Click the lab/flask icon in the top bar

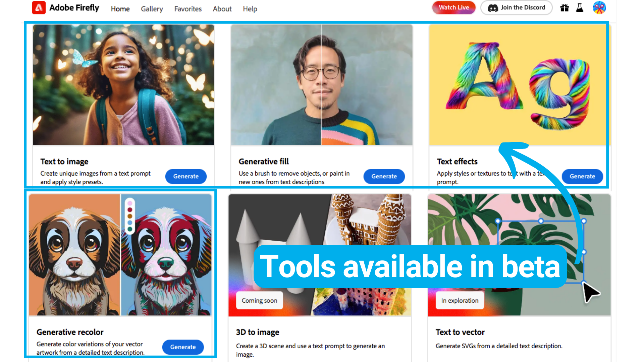click(580, 9)
